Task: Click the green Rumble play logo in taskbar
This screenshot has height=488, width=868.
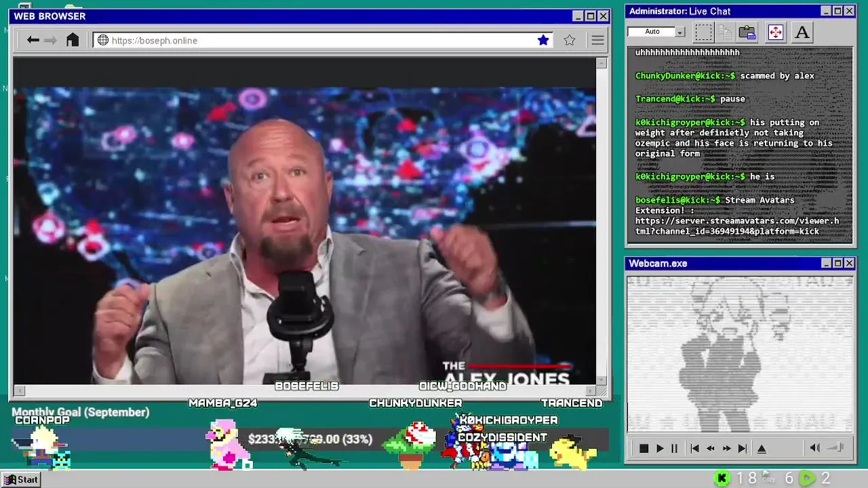Action: tap(807, 479)
